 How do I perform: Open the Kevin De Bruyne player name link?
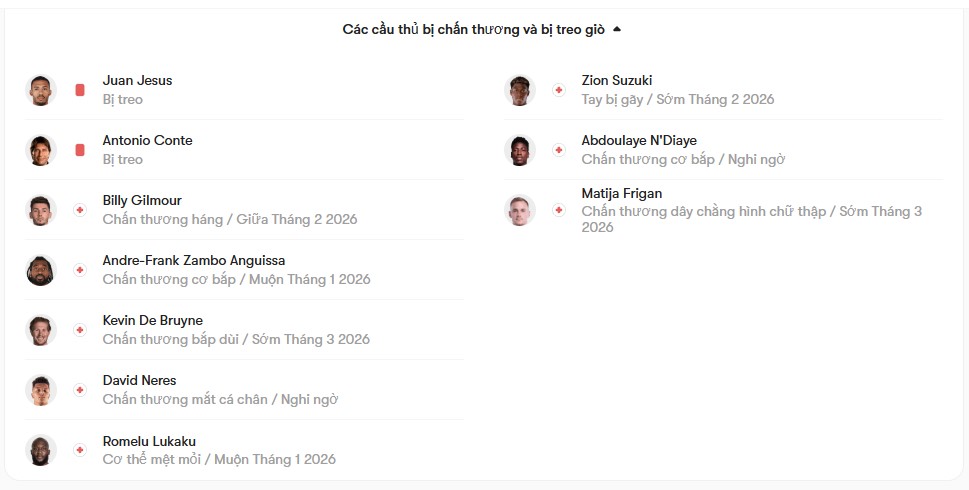(x=152, y=320)
